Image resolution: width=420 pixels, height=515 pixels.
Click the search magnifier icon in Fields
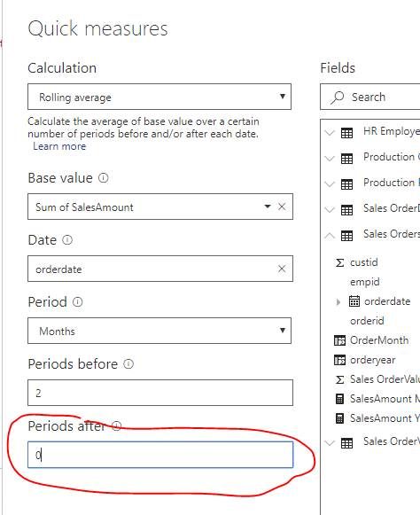click(338, 98)
